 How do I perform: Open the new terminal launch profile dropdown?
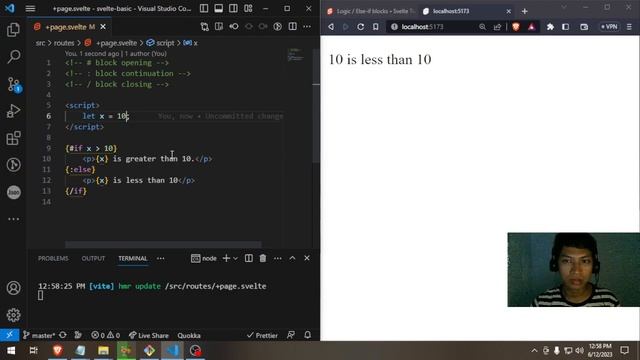tap(236, 258)
